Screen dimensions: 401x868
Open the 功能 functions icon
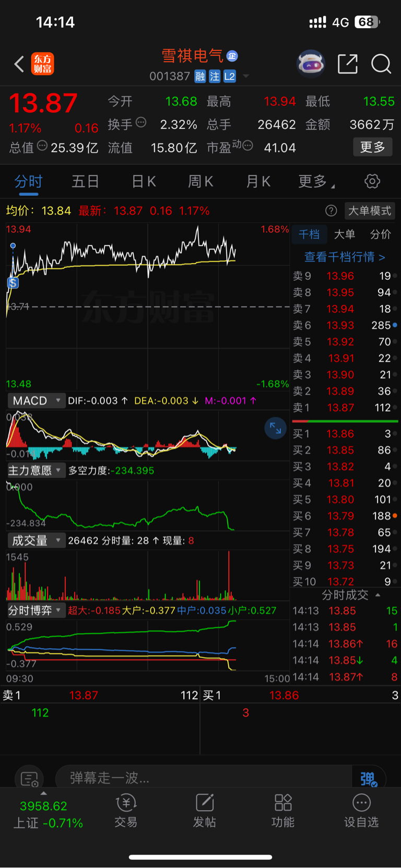pyautogui.click(x=283, y=811)
